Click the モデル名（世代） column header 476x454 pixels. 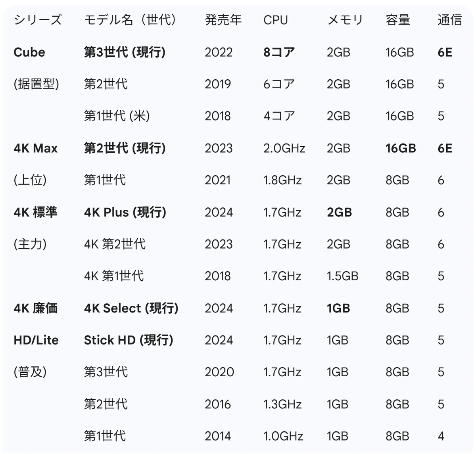coord(130,20)
